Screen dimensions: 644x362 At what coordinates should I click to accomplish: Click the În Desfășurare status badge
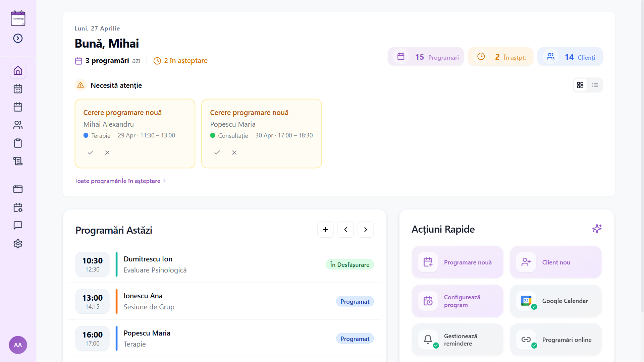pos(350,264)
